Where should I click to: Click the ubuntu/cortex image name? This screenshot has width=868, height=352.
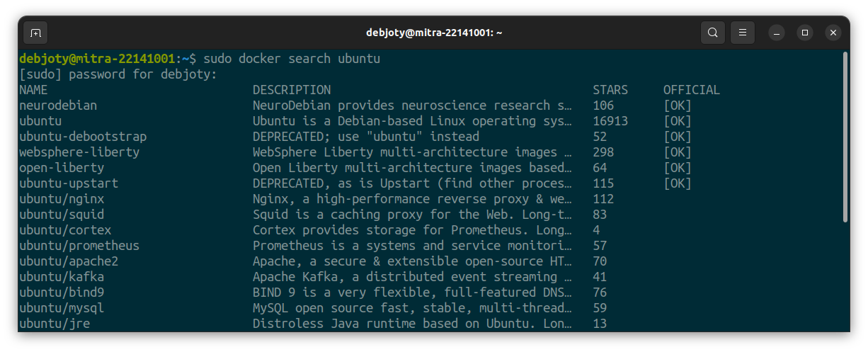(x=65, y=230)
